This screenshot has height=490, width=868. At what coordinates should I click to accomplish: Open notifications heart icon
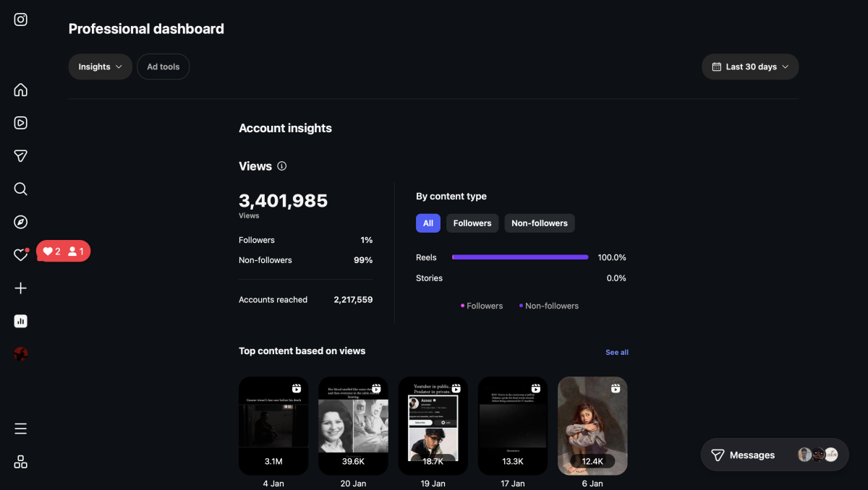(20, 255)
